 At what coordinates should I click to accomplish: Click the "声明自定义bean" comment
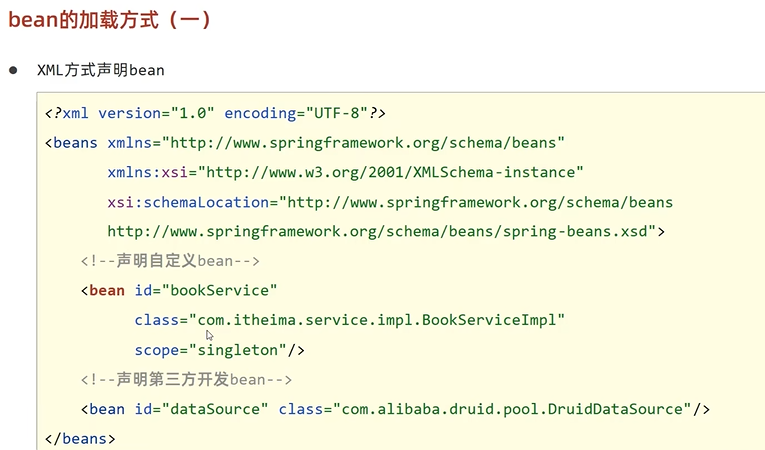170,261
